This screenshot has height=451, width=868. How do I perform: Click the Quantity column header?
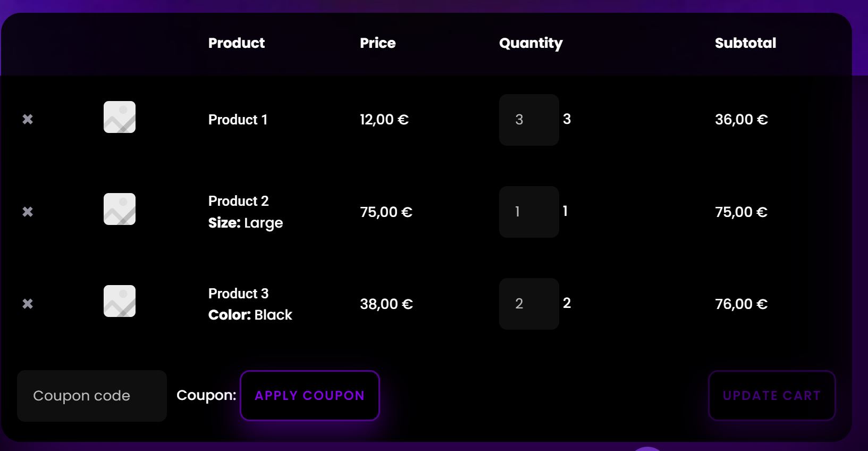tap(530, 43)
